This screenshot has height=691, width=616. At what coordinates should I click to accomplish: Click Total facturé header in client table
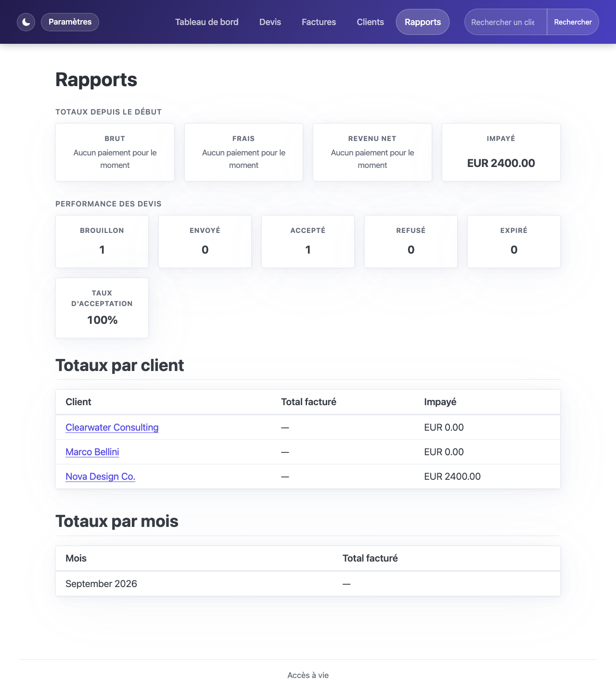[308, 402]
